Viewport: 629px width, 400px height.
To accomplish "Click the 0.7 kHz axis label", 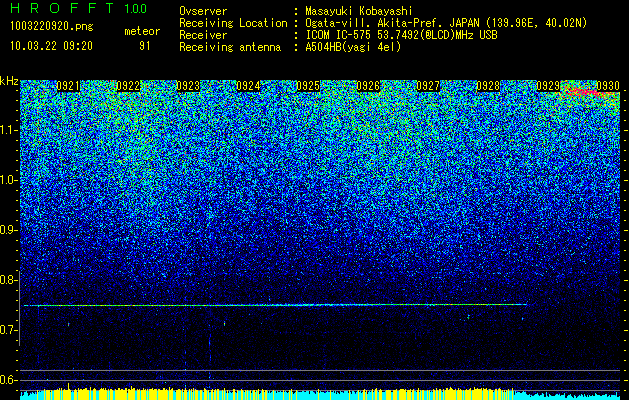I will (9, 330).
